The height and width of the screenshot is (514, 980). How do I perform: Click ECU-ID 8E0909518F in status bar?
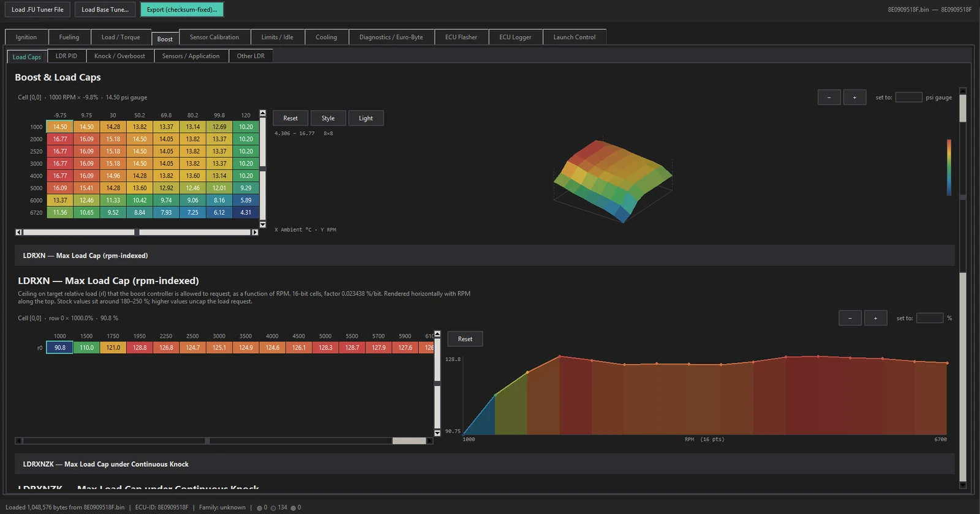pos(162,507)
